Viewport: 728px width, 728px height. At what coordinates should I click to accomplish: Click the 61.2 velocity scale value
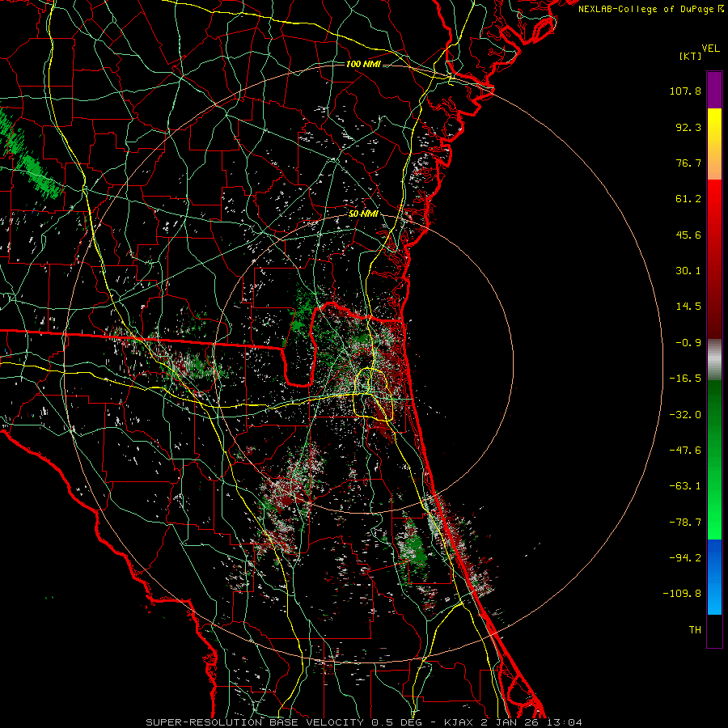pos(688,199)
